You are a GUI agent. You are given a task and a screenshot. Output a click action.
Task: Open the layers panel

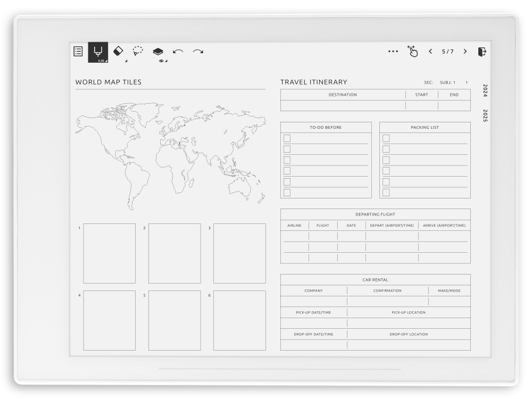[x=158, y=52]
